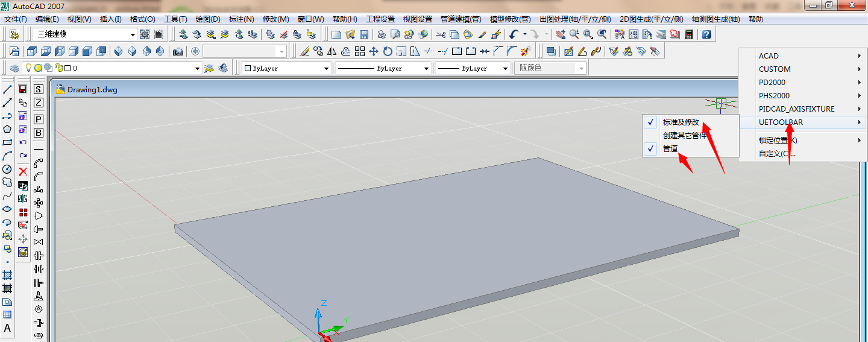This screenshot has width=868, height=342.
Task: Select the Rotate tool in Modify toolbar
Action: point(388,51)
